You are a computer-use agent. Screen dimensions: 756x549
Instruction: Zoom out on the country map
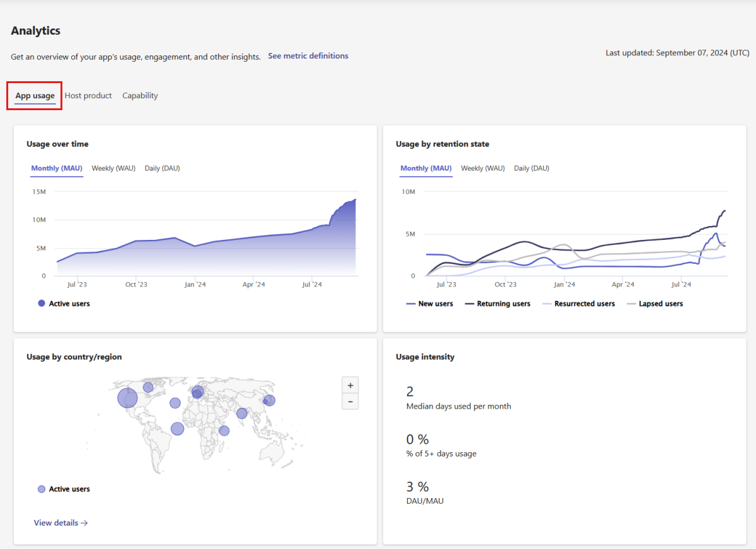pyautogui.click(x=350, y=402)
